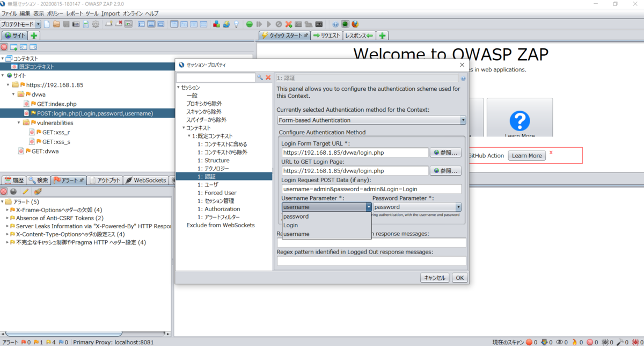The height and width of the screenshot is (346, 644).
Task: Open the File (ファイル) menu
Action: click(x=9, y=13)
